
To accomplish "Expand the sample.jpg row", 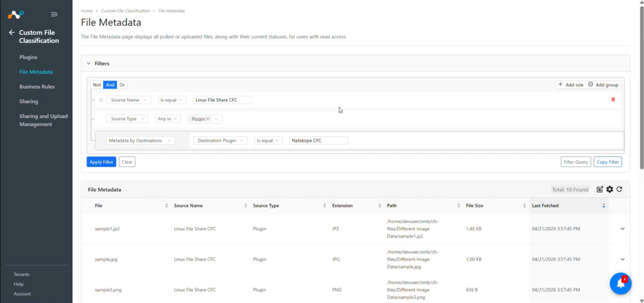I will [x=622, y=259].
